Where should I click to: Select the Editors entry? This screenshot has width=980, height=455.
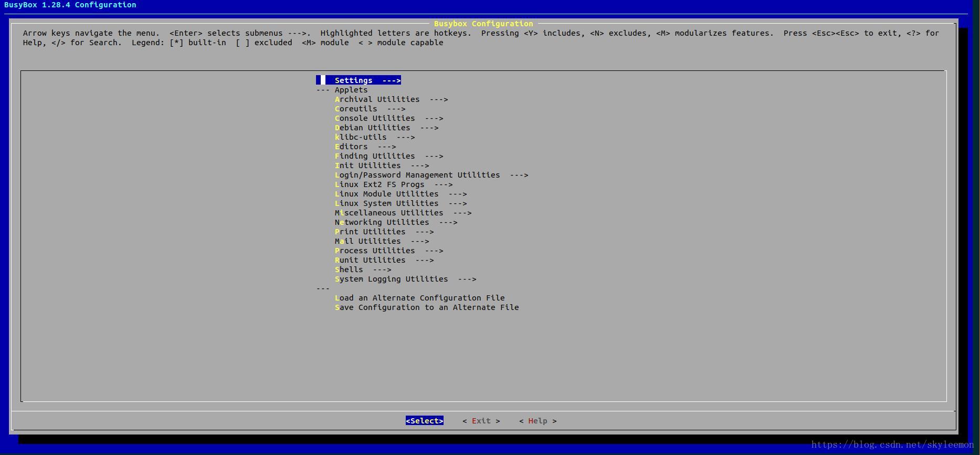(x=365, y=147)
